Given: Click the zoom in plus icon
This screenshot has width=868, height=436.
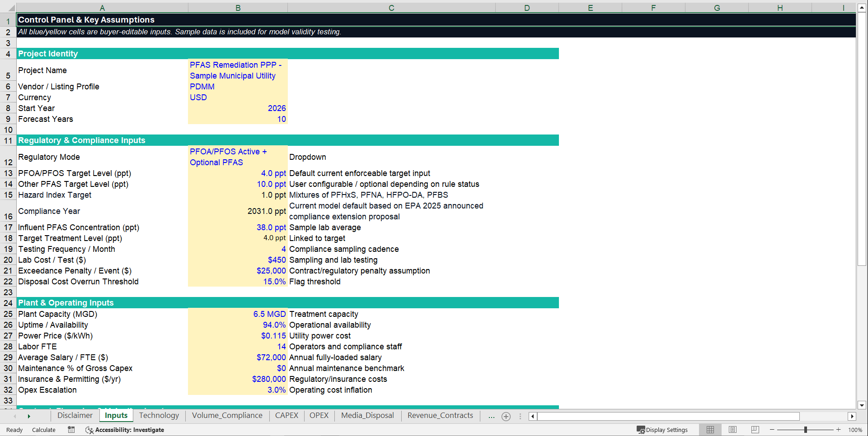Looking at the screenshot, I should click(x=839, y=430).
